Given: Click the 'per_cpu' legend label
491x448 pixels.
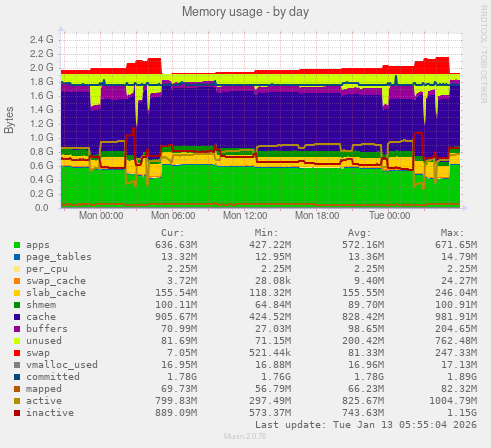Looking at the screenshot, I should (47, 269).
